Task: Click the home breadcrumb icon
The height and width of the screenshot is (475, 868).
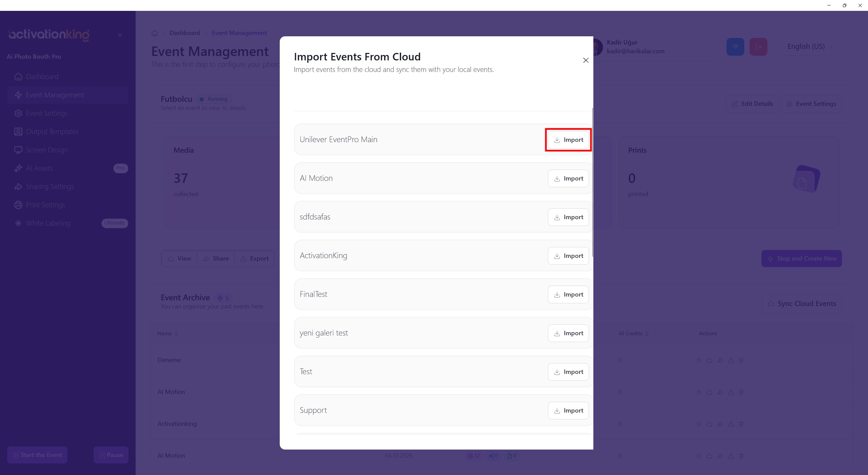Action: tap(155, 33)
